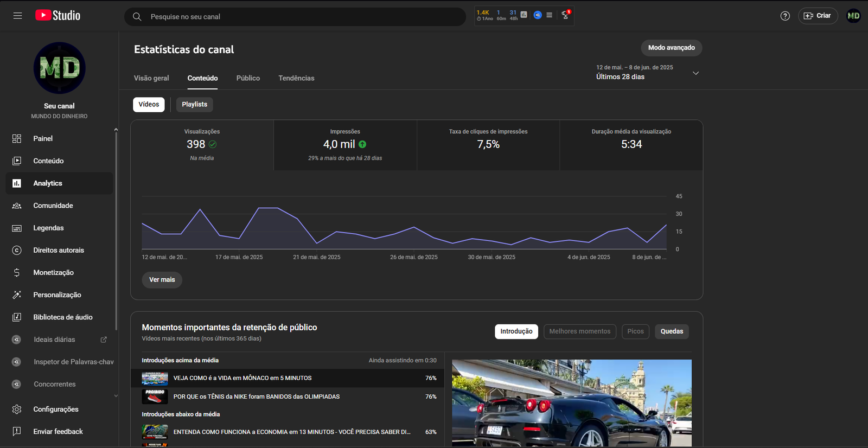Select the TÊNIS da NIKE video row
The image size is (868, 448).
pyautogui.click(x=288, y=396)
